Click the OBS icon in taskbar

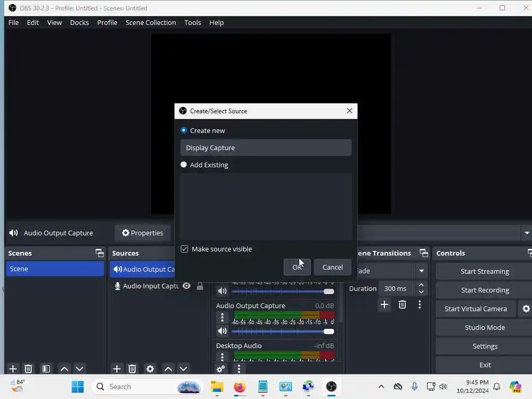(x=331, y=387)
